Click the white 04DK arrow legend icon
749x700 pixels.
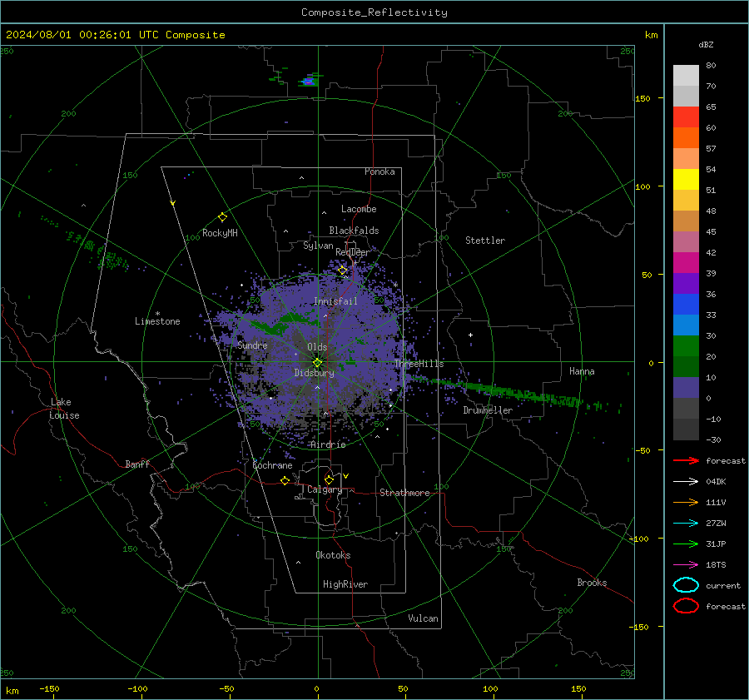686,481
